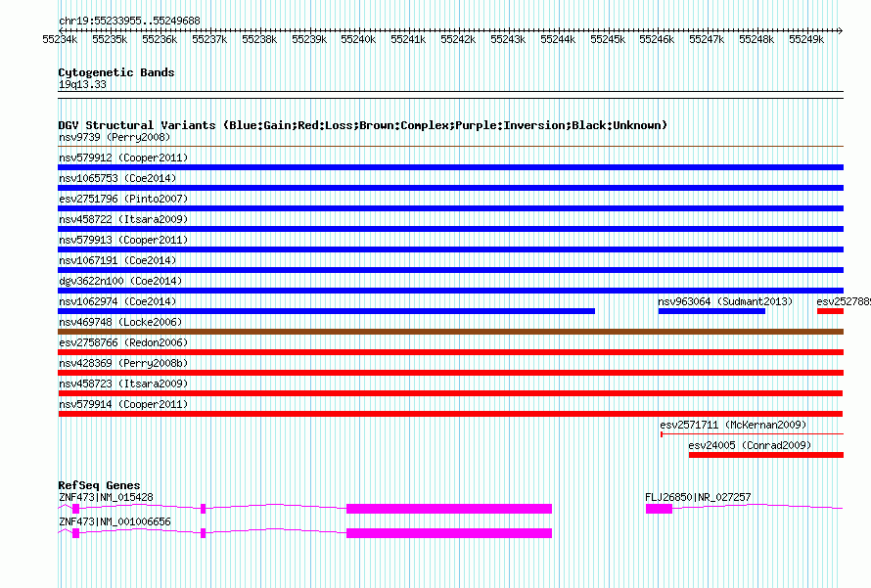Click the thin brown line under nsv9739

(450, 147)
